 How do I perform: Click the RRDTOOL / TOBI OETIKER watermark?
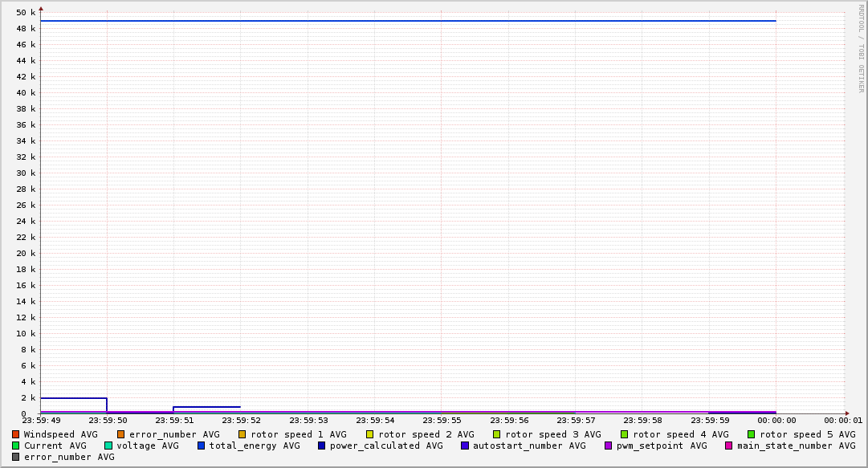(x=861, y=48)
